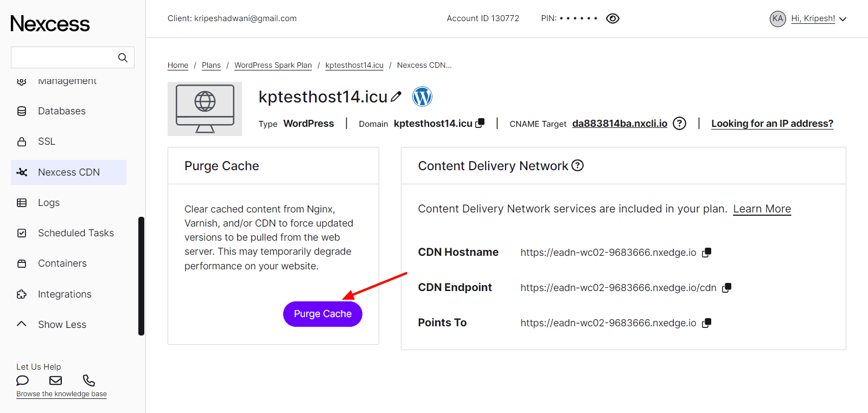Follow the Learn More link
Viewport: 868px width, 413px height.
coord(762,209)
